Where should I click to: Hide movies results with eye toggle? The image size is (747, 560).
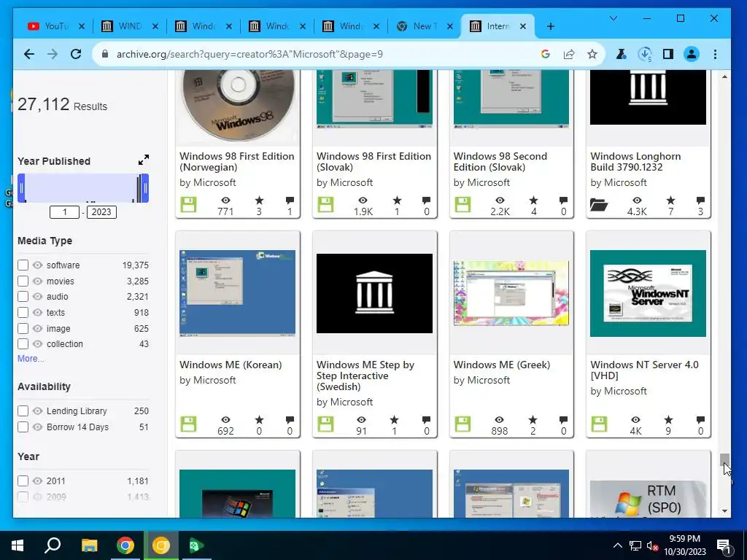pyautogui.click(x=38, y=281)
